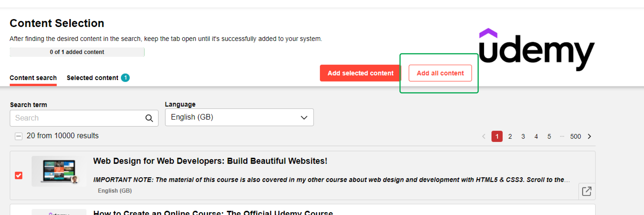Viewport: 644px width, 215px height.
Task: Click the Udemy logo
Action: tap(536, 50)
